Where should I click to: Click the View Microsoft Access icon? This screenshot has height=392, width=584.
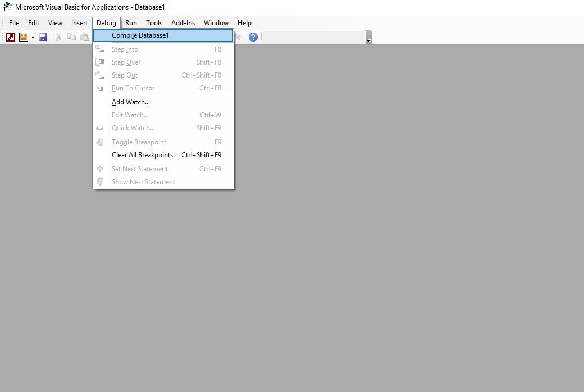11,37
